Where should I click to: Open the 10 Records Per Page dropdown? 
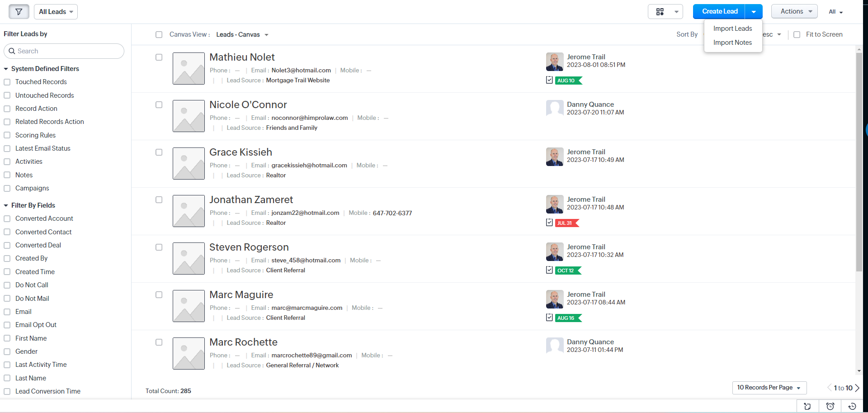769,388
